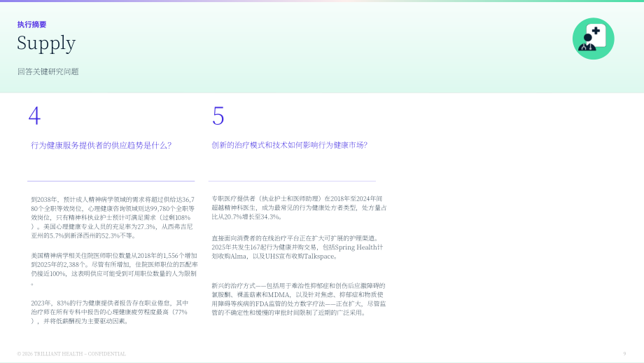This screenshot has height=363, width=644.
Task: Click the large number 4 heading
Action: click(34, 116)
